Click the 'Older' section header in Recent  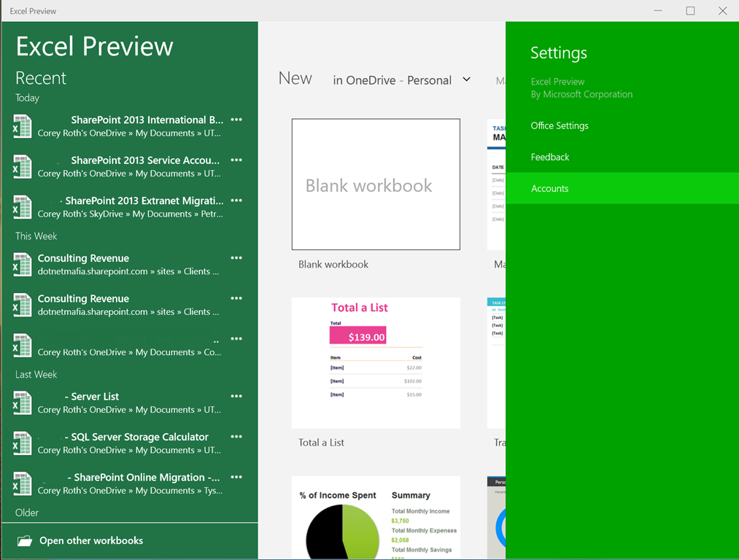click(27, 513)
